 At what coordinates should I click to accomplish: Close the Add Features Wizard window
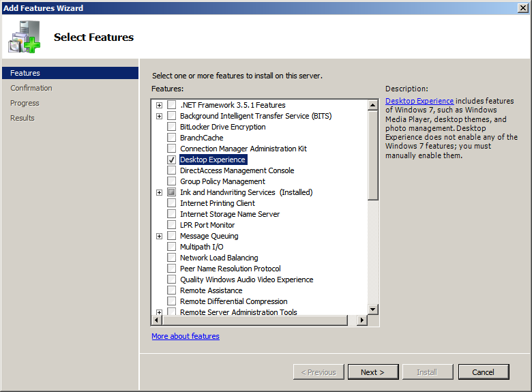[x=522, y=8]
